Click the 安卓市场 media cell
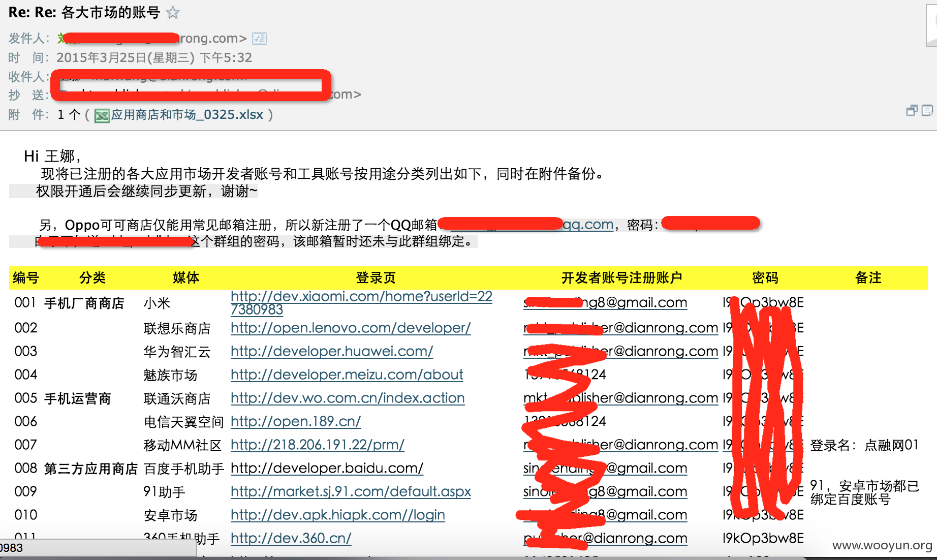Viewport: 937px width, 560px height. point(171,515)
